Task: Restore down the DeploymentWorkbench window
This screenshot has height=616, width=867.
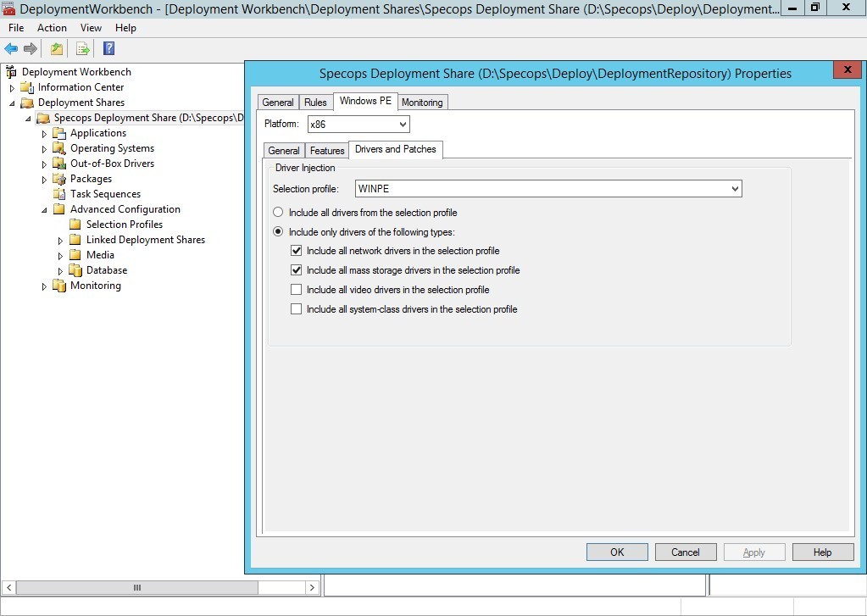Action: 815,8
